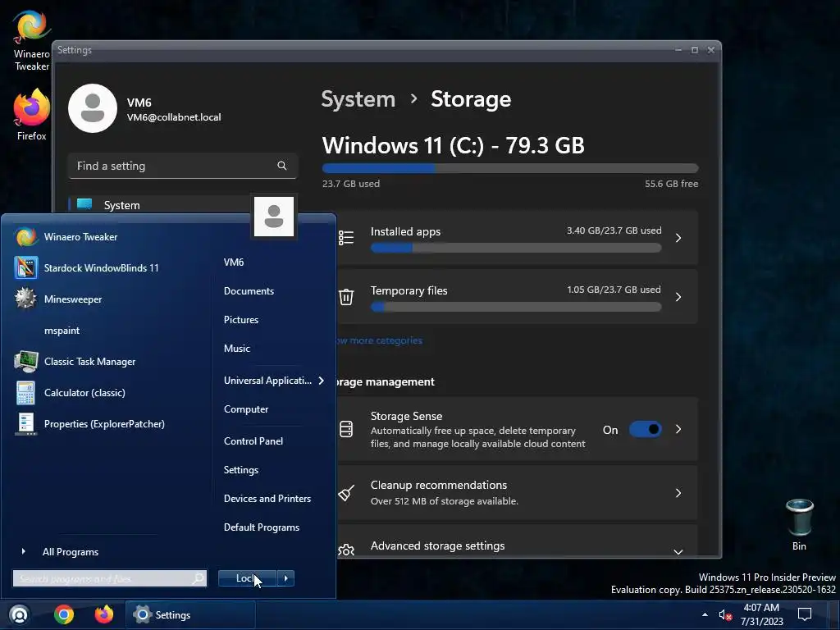Screen dimensions: 840x630
Task: Open Default Programs
Action: point(262,527)
